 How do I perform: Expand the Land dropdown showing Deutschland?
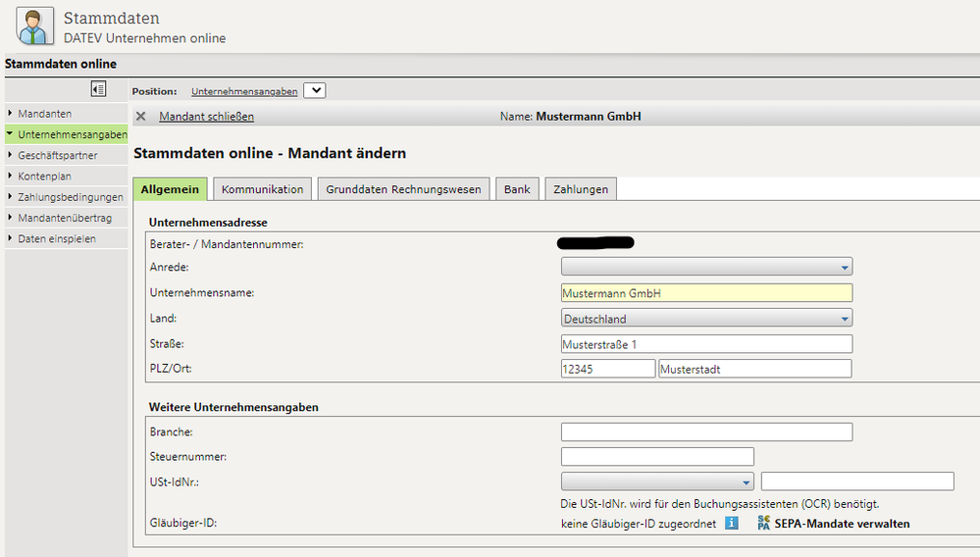706,319
